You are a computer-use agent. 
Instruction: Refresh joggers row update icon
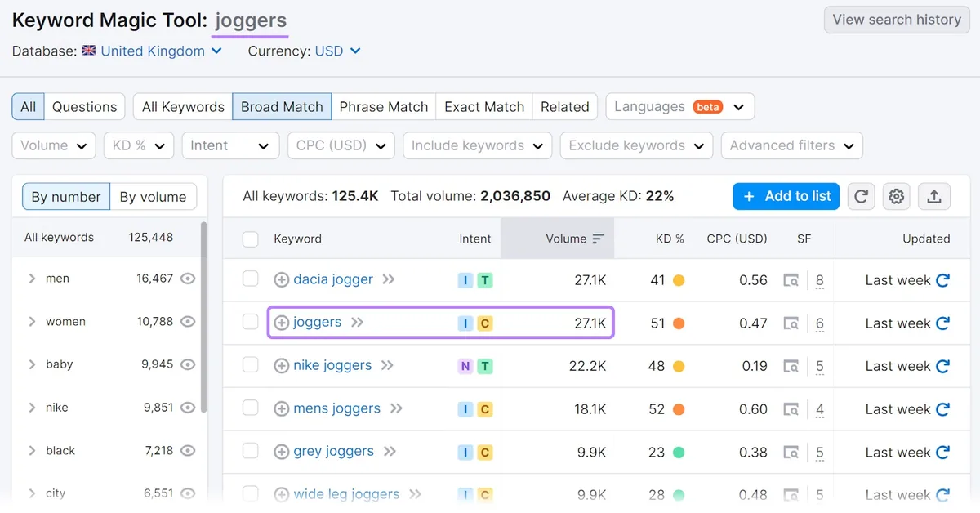[942, 323]
